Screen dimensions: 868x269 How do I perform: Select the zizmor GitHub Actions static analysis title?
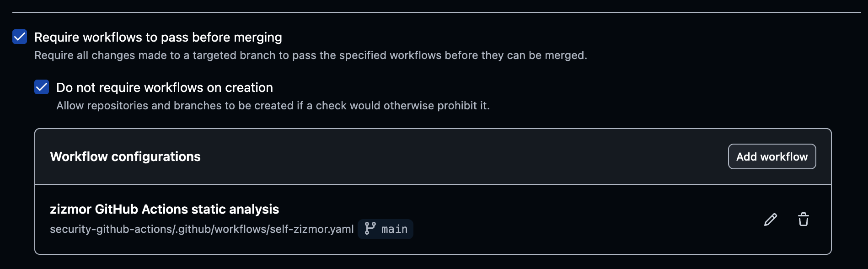click(164, 209)
